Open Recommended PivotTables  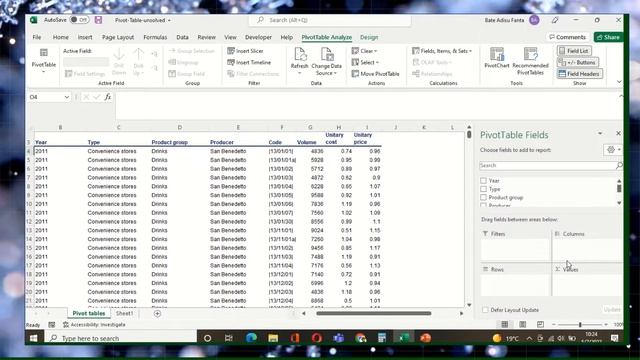pyautogui.click(x=530, y=61)
